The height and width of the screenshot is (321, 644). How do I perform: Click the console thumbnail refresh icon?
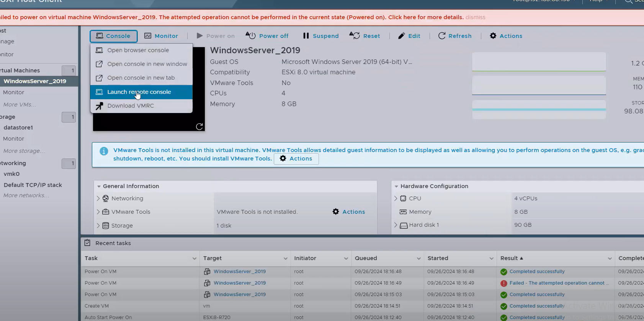(199, 126)
